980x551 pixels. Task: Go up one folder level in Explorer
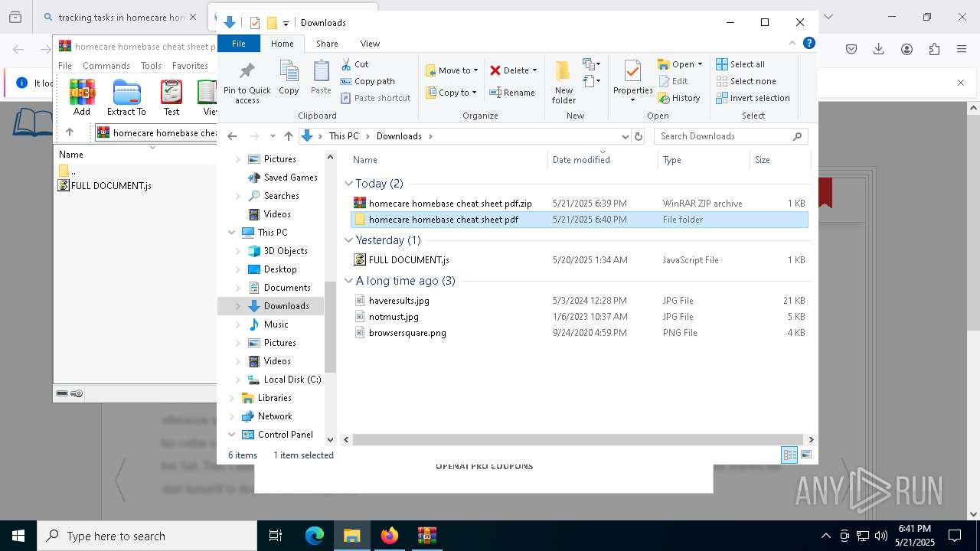point(288,136)
